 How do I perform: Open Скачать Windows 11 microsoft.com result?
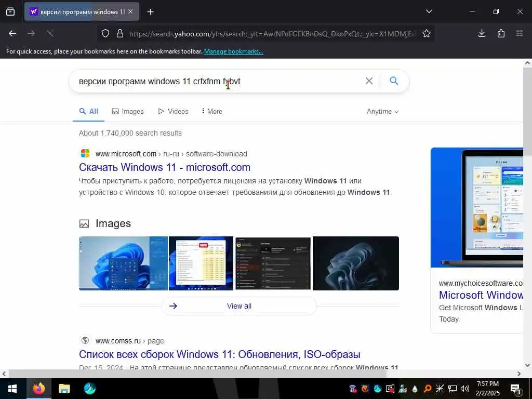point(165,167)
